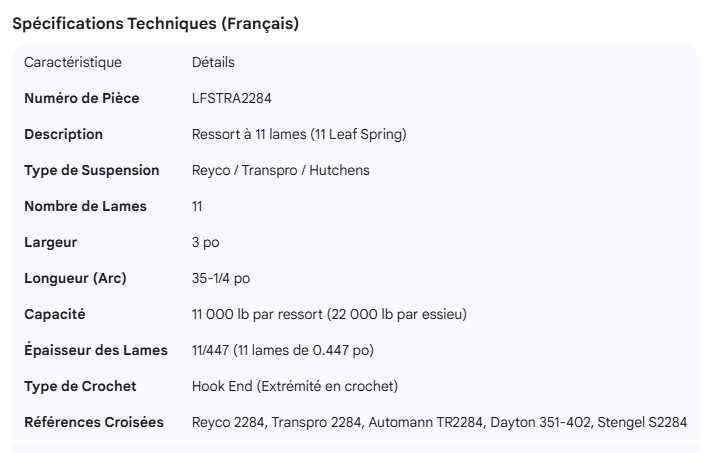The height and width of the screenshot is (453, 712).
Task: Click the Reyco / Transpro / Hutchens value
Action: (280, 170)
